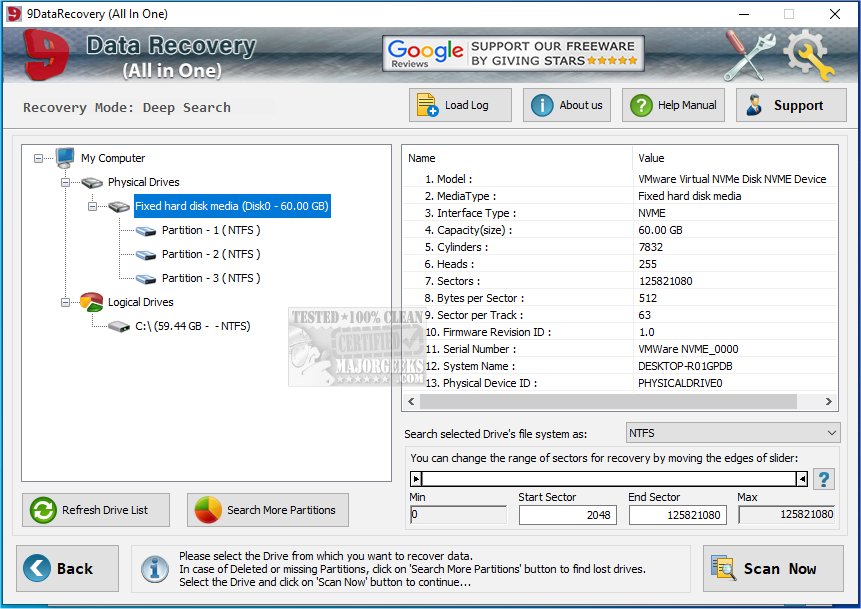Image resolution: width=861 pixels, height=609 pixels.
Task: Click the gear and wrench settings icon
Action: 808,55
